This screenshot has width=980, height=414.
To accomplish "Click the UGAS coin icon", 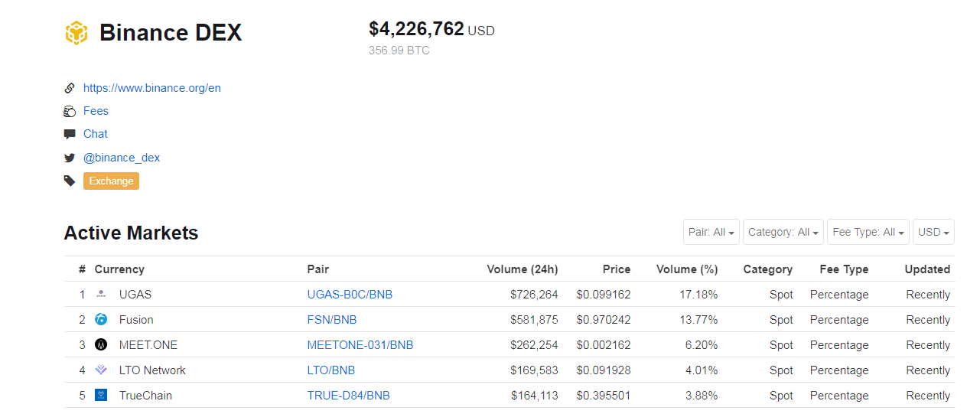I will 101,295.
